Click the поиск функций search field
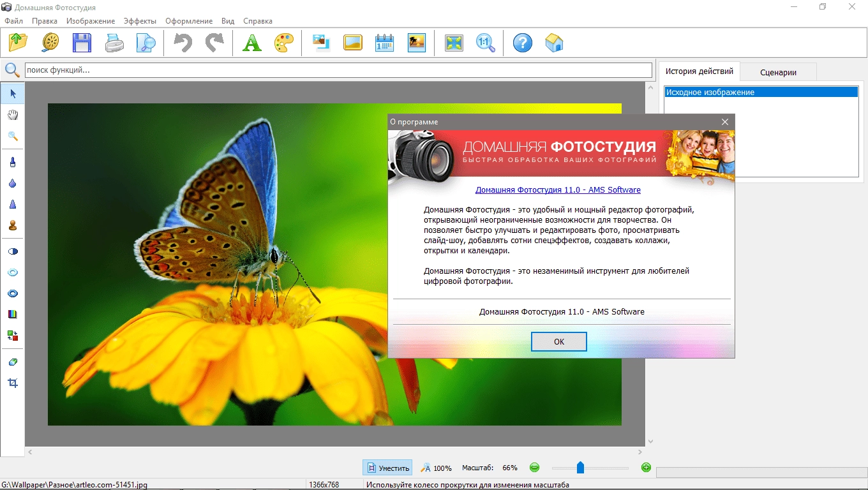The width and height of the screenshot is (868, 490). click(x=338, y=70)
